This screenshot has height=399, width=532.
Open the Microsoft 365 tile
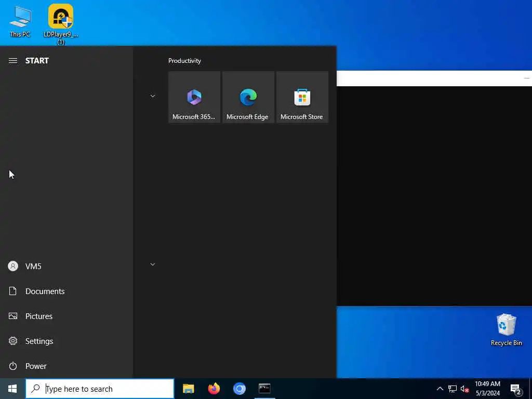pos(194,97)
